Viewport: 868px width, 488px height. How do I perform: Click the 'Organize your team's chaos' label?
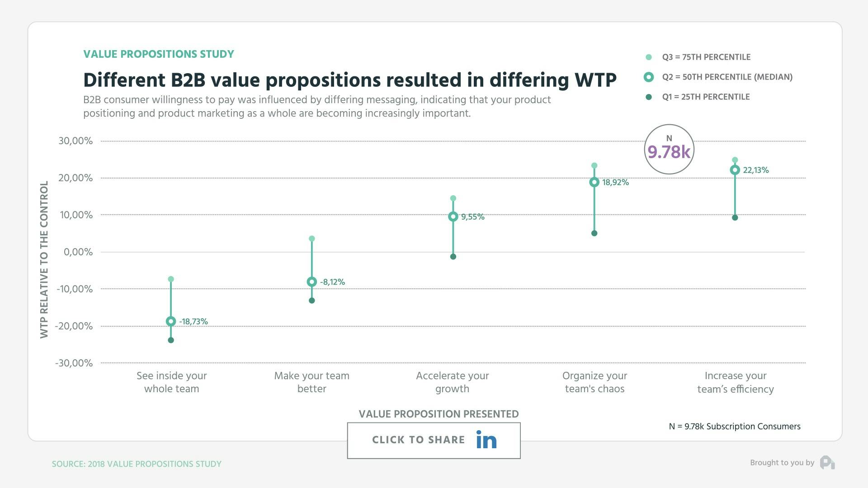pos(594,382)
